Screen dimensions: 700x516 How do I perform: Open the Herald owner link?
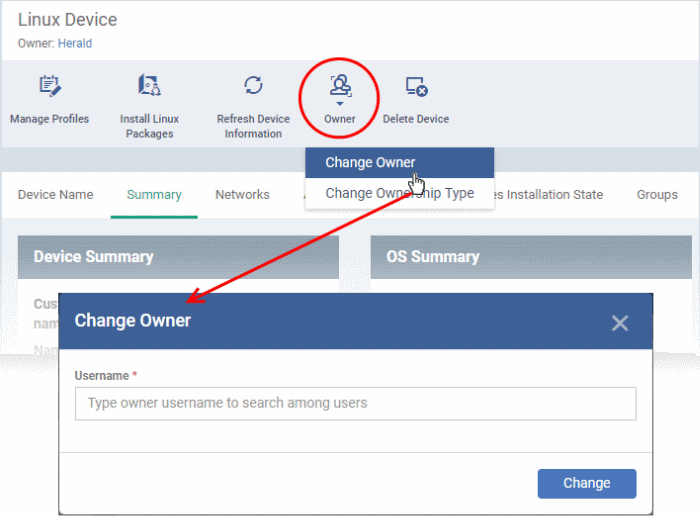[x=75, y=43]
